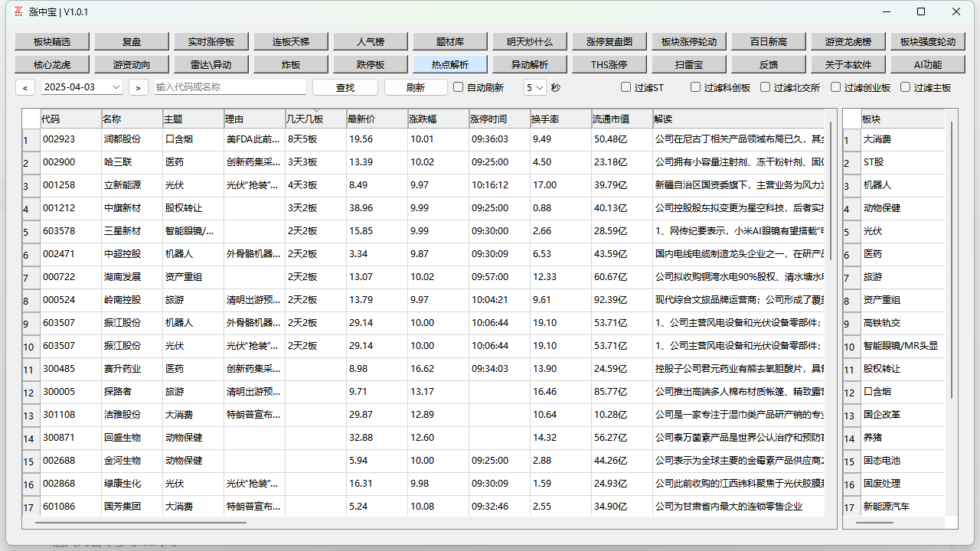
Task: Switch to the 异动解析 tab
Action: [x=528, y=64]
